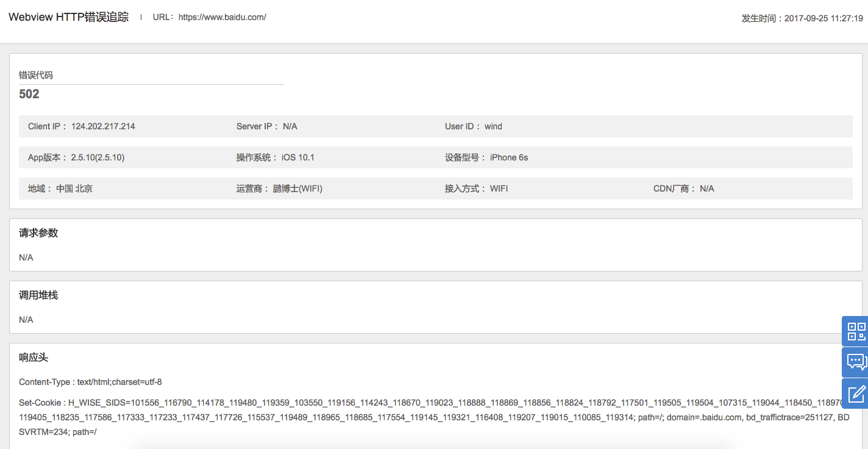Click 运营商 鹏博士(WIFI) field

point(279,189)
